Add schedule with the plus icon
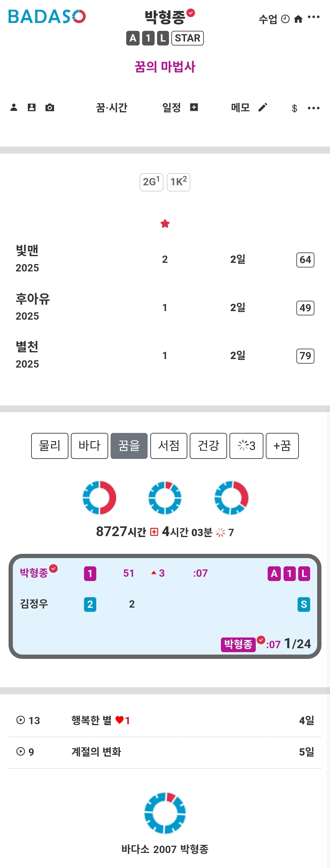 (194, 107)
